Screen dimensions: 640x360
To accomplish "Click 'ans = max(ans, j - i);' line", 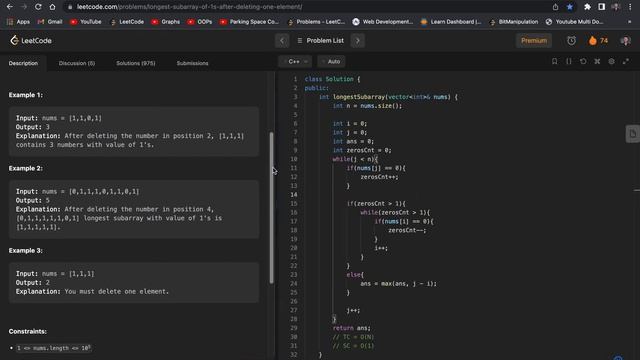I will (x=398, y=284).
